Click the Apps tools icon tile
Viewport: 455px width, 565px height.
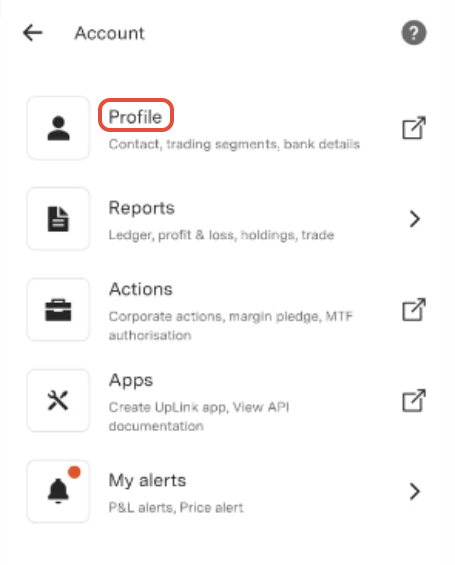(x=58, y=400)
